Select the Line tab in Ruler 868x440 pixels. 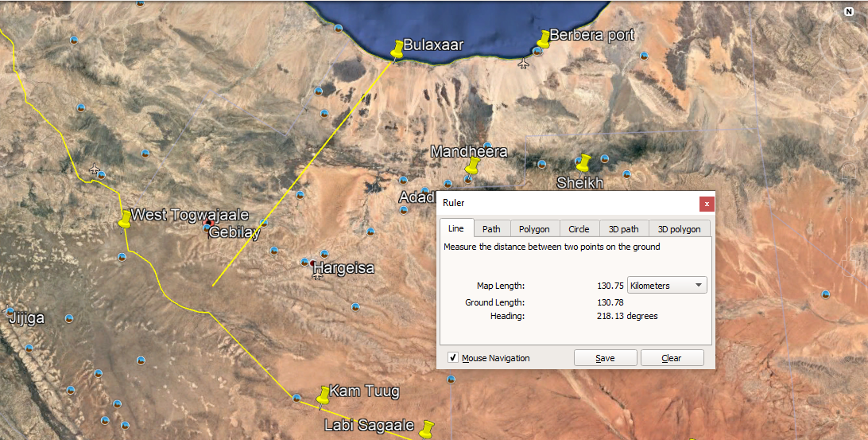(x=455, y=228)
